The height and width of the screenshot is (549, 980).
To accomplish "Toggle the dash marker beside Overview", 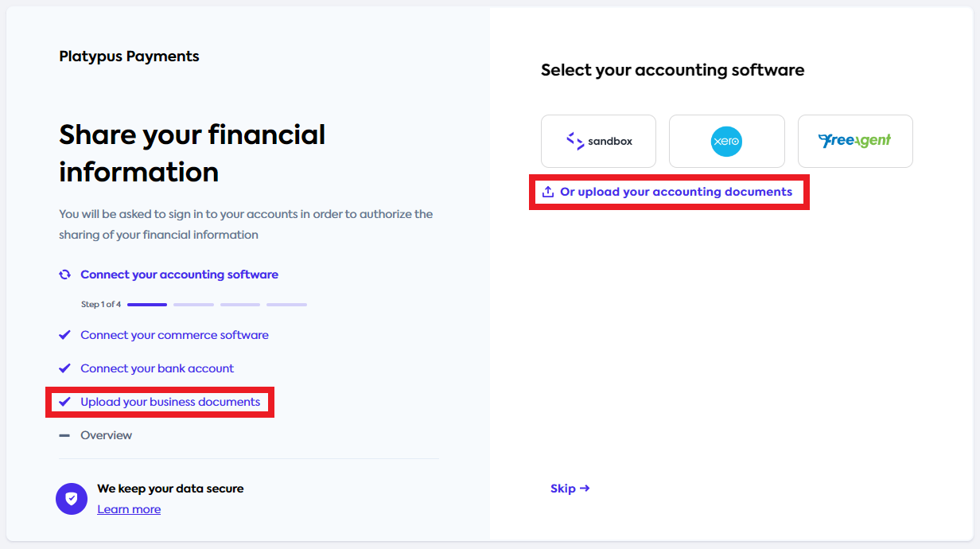I will (64, 434).
